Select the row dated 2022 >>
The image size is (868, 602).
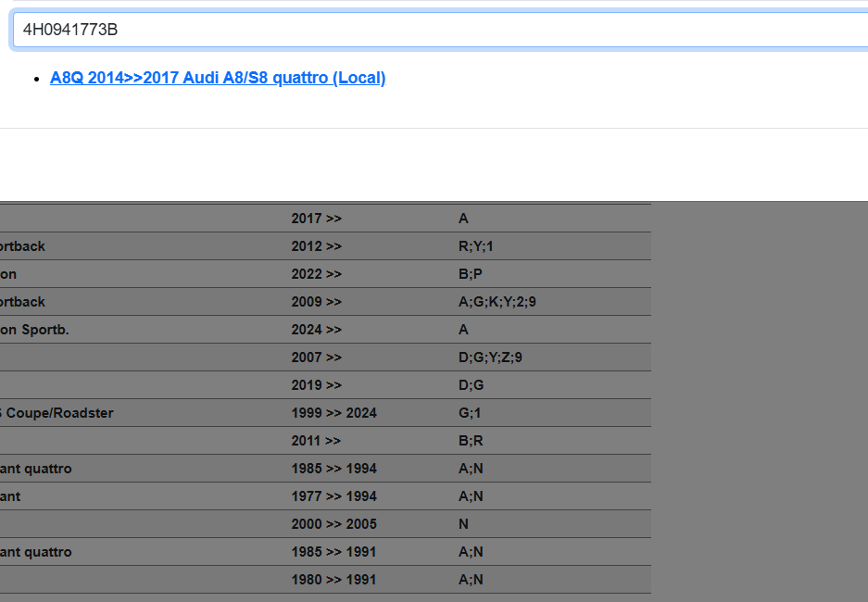coord(317,274)
